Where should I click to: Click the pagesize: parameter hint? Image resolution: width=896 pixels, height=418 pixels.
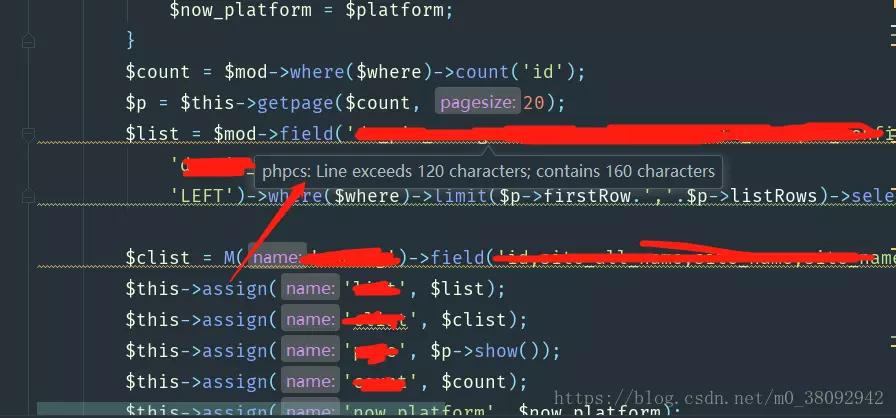(478, 102)
